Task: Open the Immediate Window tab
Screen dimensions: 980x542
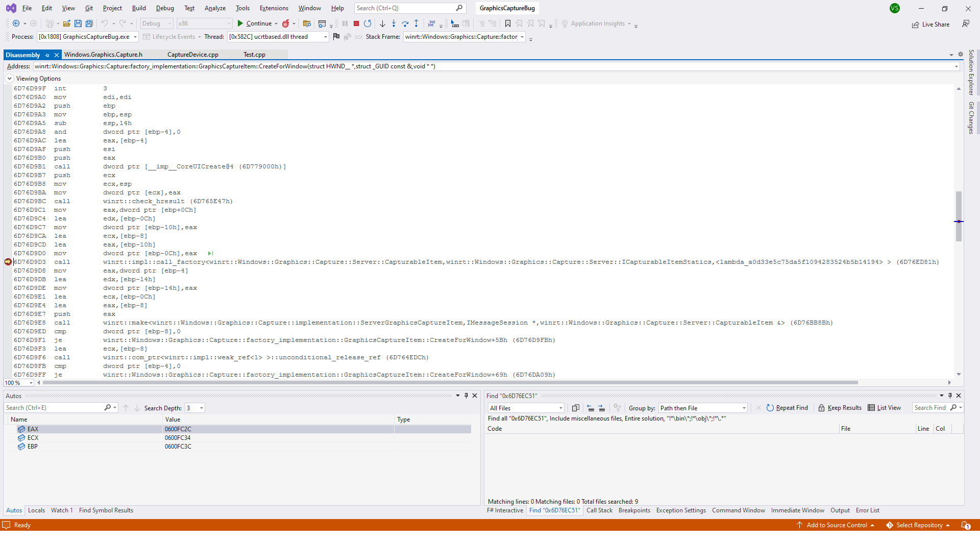Action: (797, 510)
